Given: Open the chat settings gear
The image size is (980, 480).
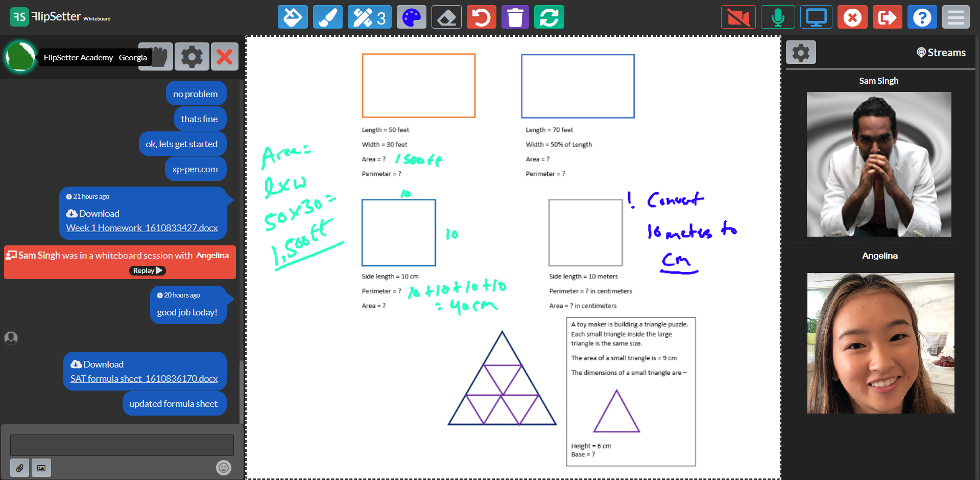Looking at the screenshot, I should 192,56.
